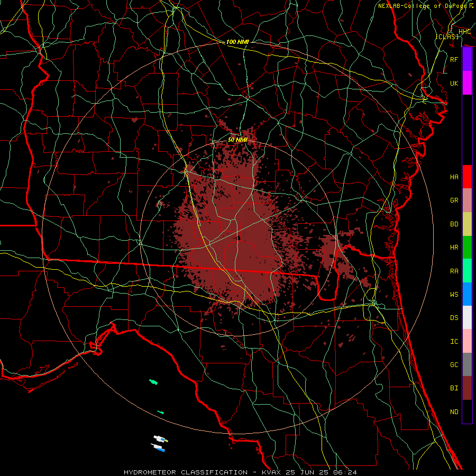This screenshot has height=476, width=476.
Task: Click the WS blue legend swatch
Action: coord(467,294)
